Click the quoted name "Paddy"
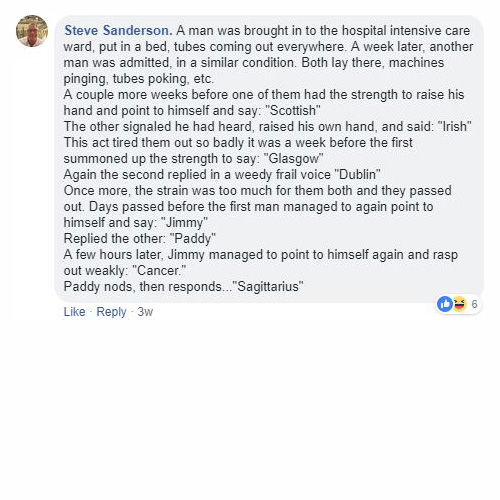 click(x=193, y=238)
